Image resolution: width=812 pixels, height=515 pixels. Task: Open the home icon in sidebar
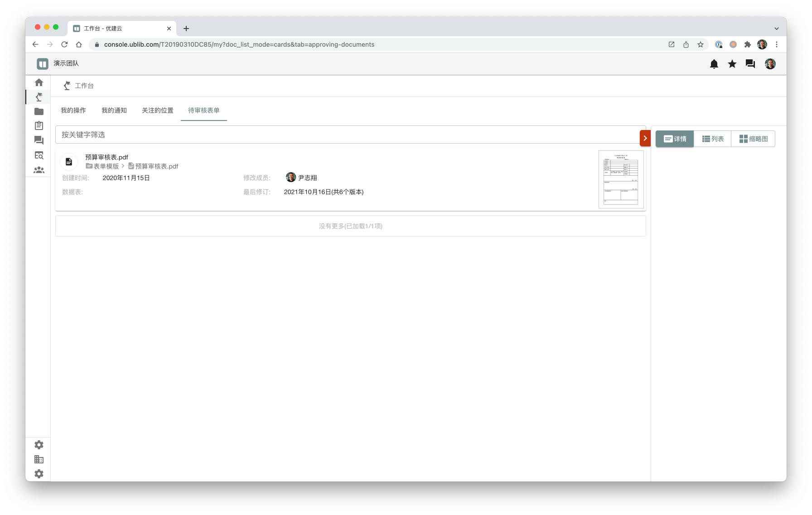point(39,82)
